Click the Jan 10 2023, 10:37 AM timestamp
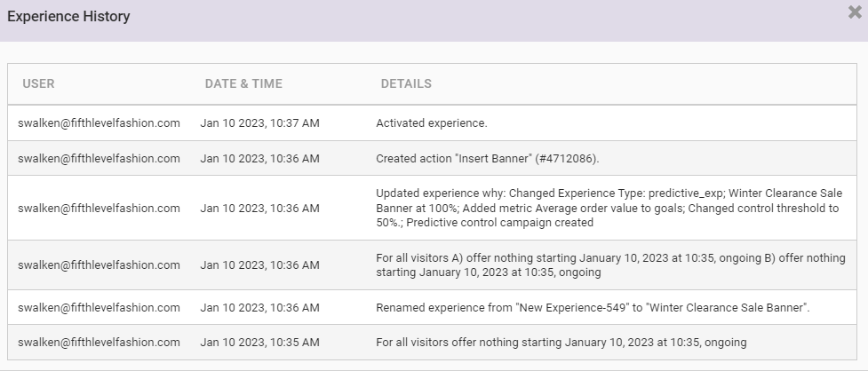This screenshot has width=868, height=371. point(259,123)
